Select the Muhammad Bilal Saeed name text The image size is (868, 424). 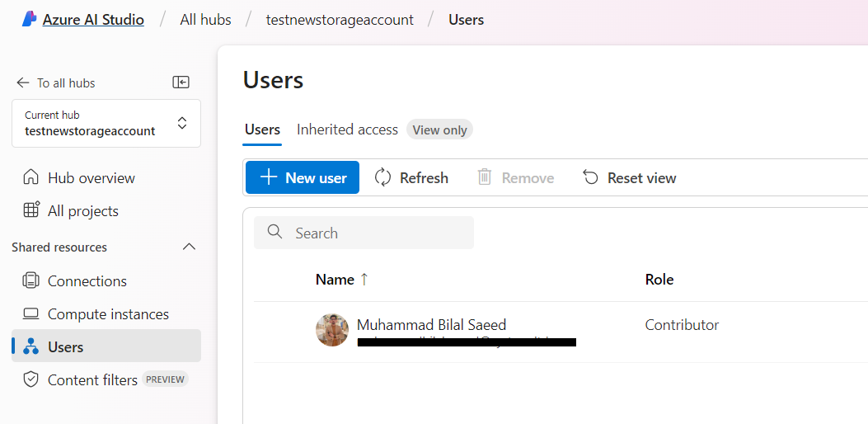pos(431,325)
